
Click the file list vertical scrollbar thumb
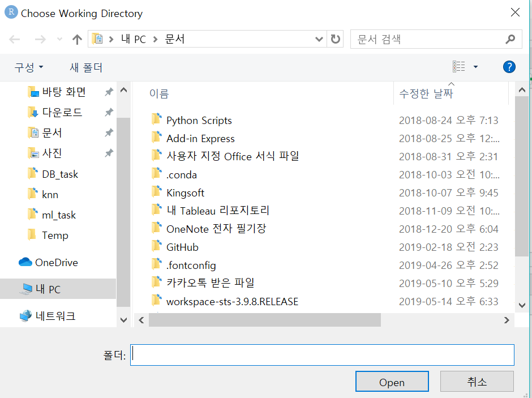(522, 177)
